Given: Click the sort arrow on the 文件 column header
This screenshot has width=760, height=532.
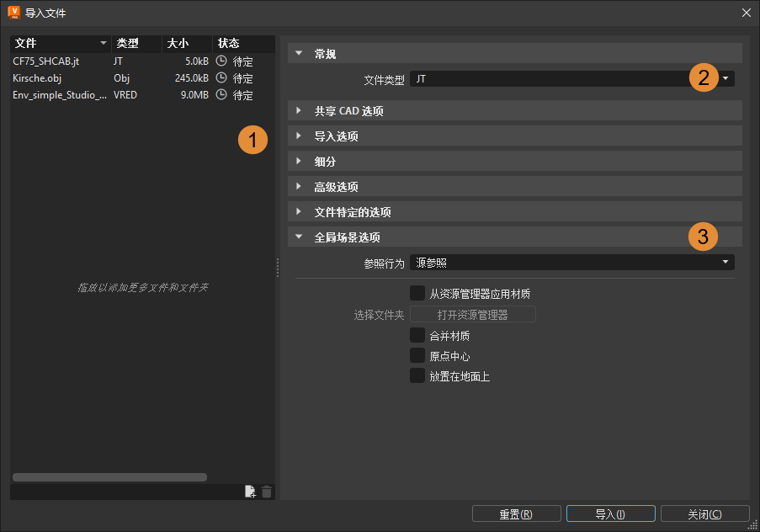Looking at the screenshot, I should point(103,43).
